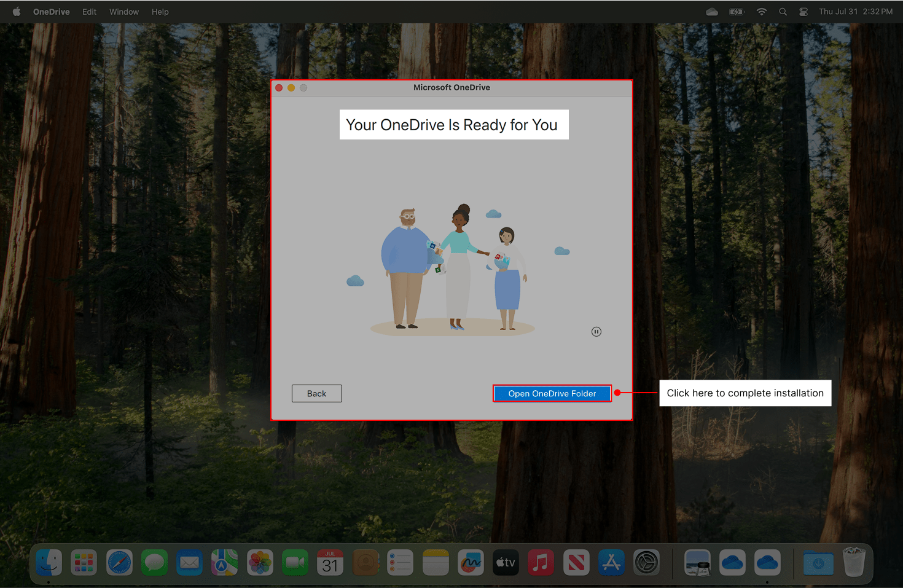Open Safari from the Dock
The width and height of the screenshot is (903, 588).
pyautogui.click(x=119, y=562)
